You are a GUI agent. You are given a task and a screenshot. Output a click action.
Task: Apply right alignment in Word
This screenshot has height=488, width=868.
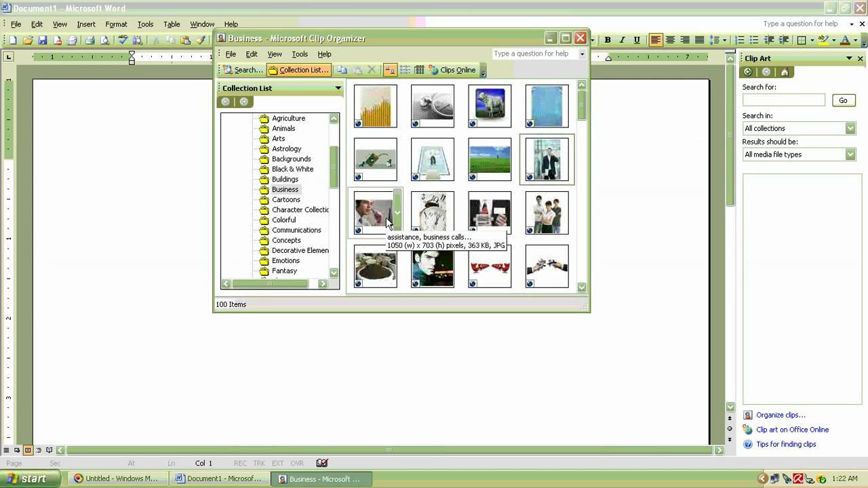pyautogui.click(x=685, y=40)
